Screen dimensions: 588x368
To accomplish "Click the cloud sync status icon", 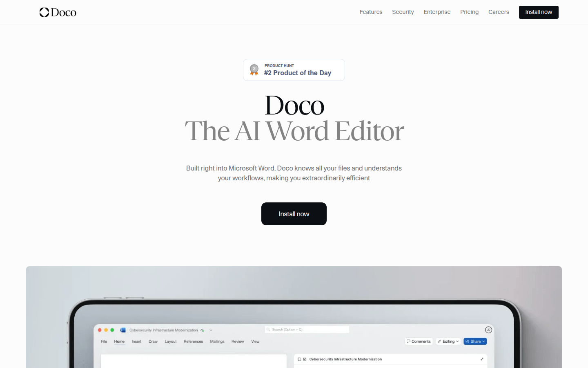I will click(202, 330).
